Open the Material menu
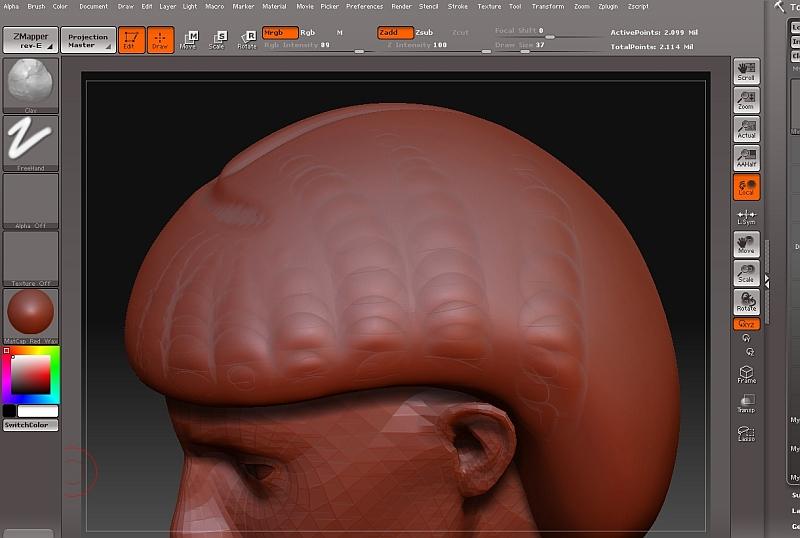The image size is (800, 538). pos(274,6)
